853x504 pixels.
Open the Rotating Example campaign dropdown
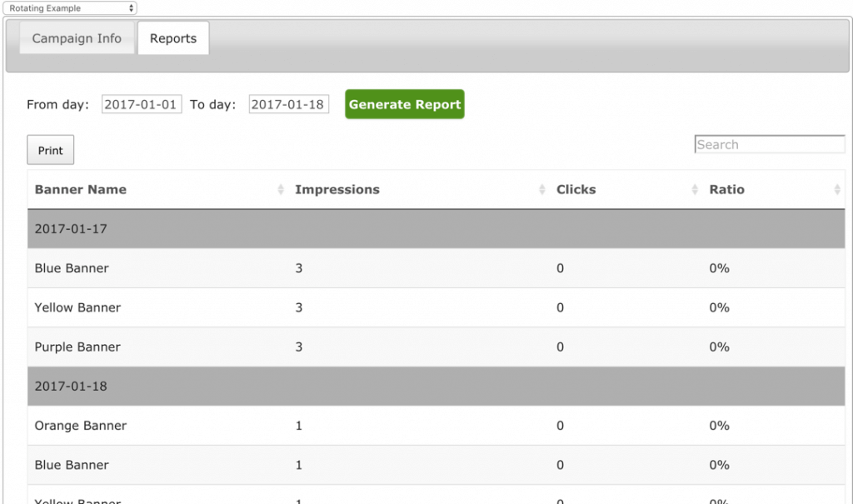click(70, 8)
